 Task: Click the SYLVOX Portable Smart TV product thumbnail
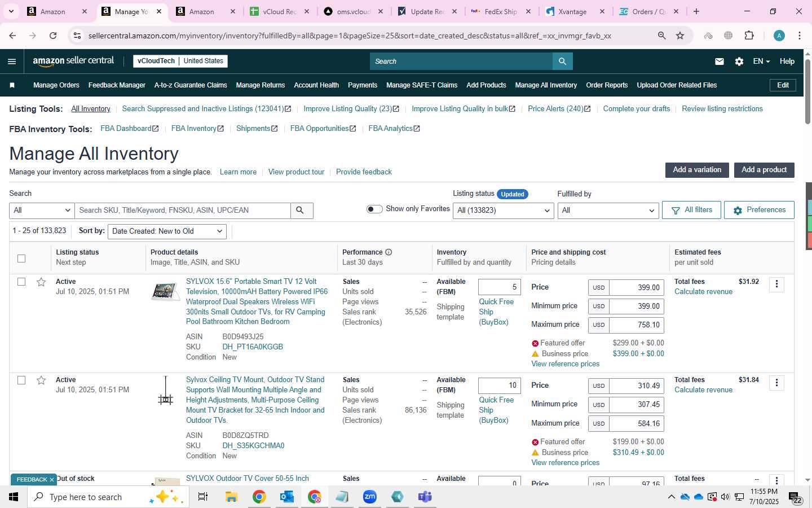[x=165, y=292]
